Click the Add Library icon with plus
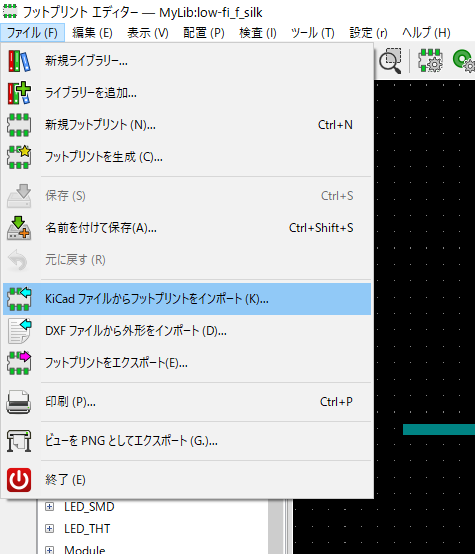 [x=19, y=93]
